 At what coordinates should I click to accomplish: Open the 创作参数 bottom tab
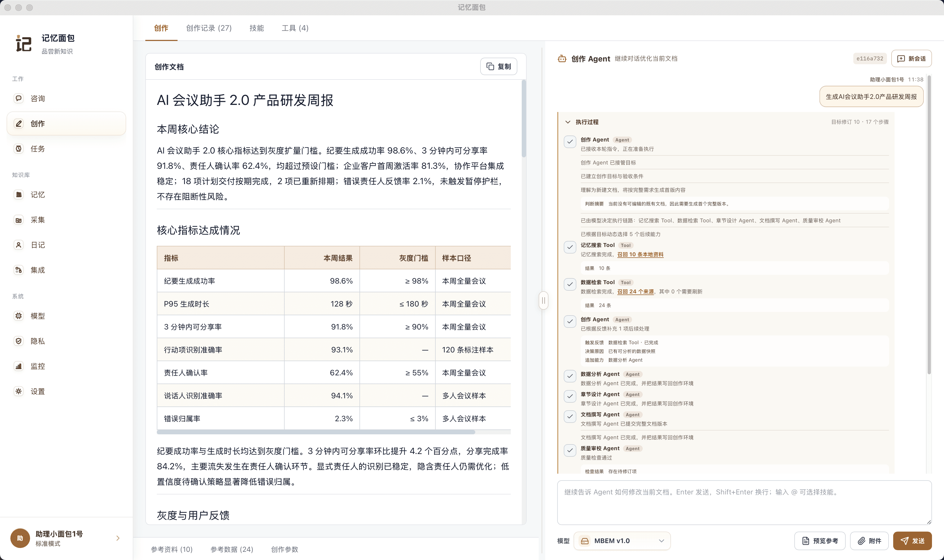[284, 549]
